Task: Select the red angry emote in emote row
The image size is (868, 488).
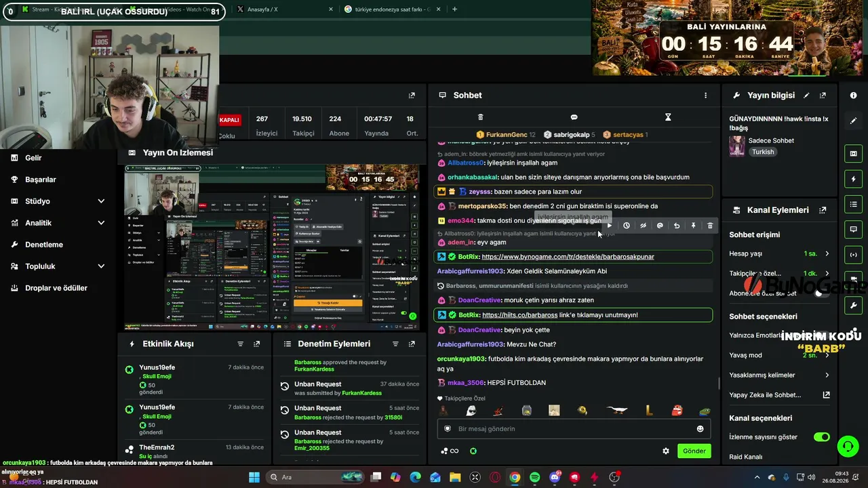Action: pyautogui.click(x=677, y=410)
